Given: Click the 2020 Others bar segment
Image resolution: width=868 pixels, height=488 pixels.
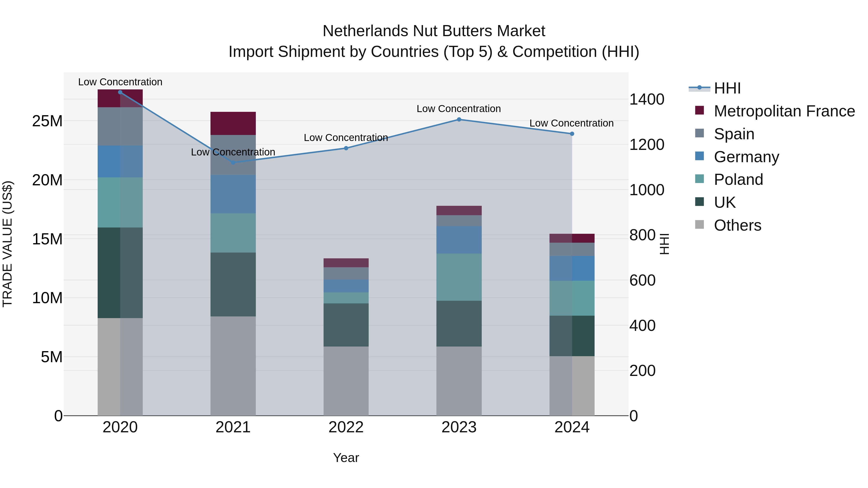Looking at the screenshot, I should [120, 367].
